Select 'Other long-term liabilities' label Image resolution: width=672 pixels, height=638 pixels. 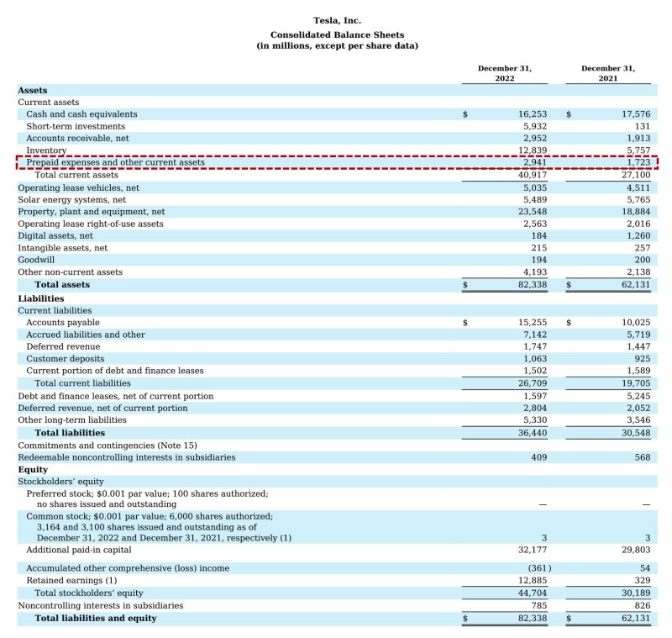(x=72, y=420)
